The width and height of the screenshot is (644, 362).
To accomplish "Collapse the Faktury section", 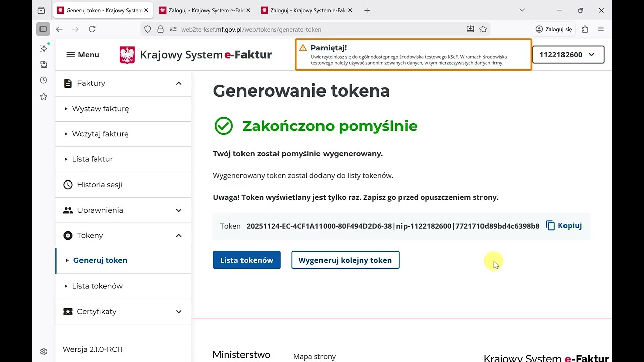I will pos(179,83).
